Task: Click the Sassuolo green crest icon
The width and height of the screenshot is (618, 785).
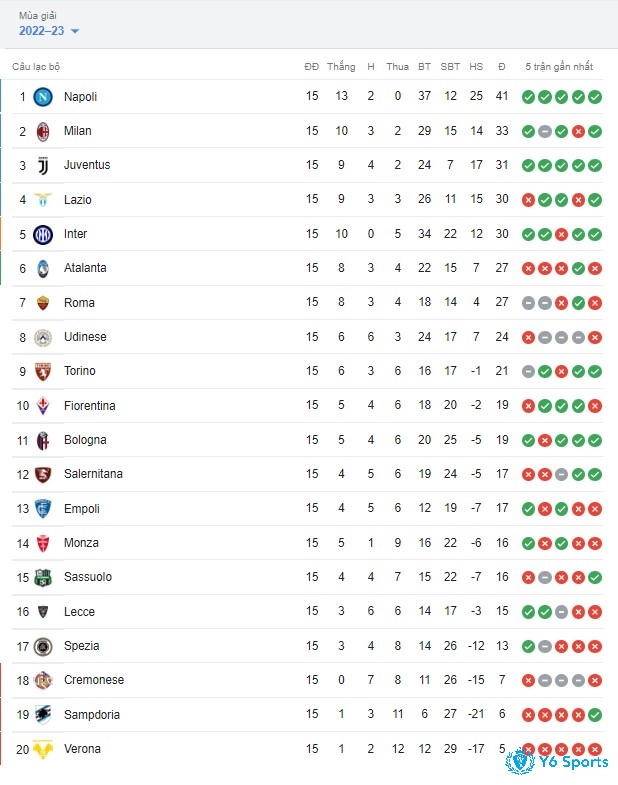Action: 43,577
